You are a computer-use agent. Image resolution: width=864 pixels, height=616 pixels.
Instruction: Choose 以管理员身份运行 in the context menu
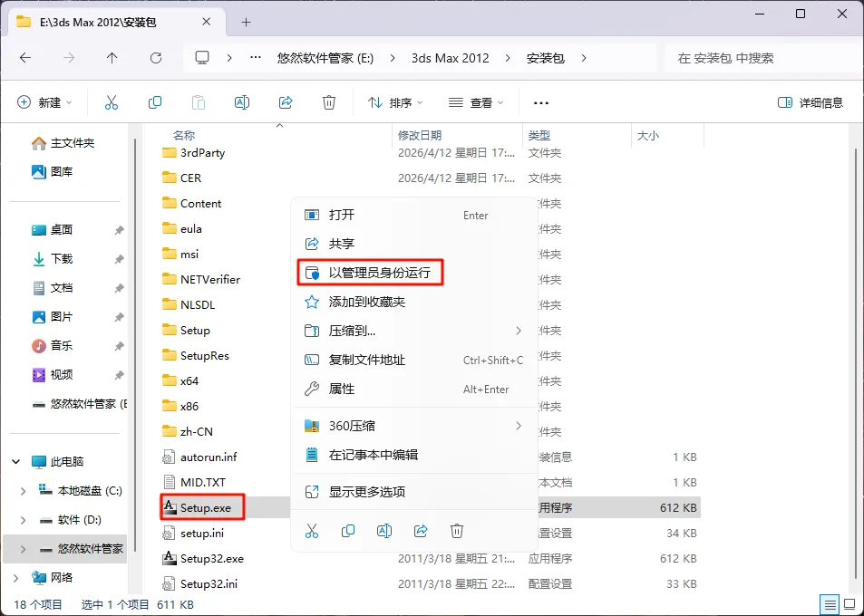tap(413, 273)
